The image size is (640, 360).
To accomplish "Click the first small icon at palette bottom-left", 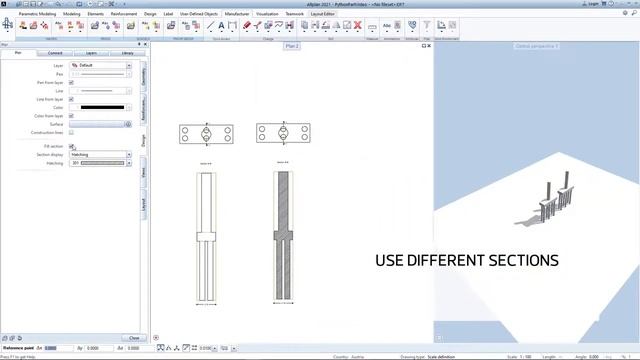I will [x=5, y=338].
